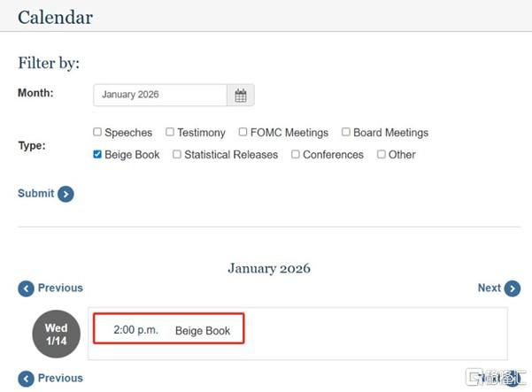The image size is (532, 392).
Task: Check the Other type checkbox
Action: (382, 154)
